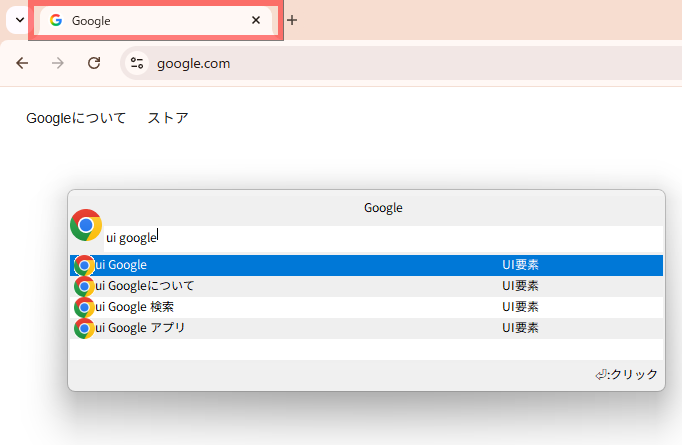Click the forward navigation arrow

click(58, 63)
